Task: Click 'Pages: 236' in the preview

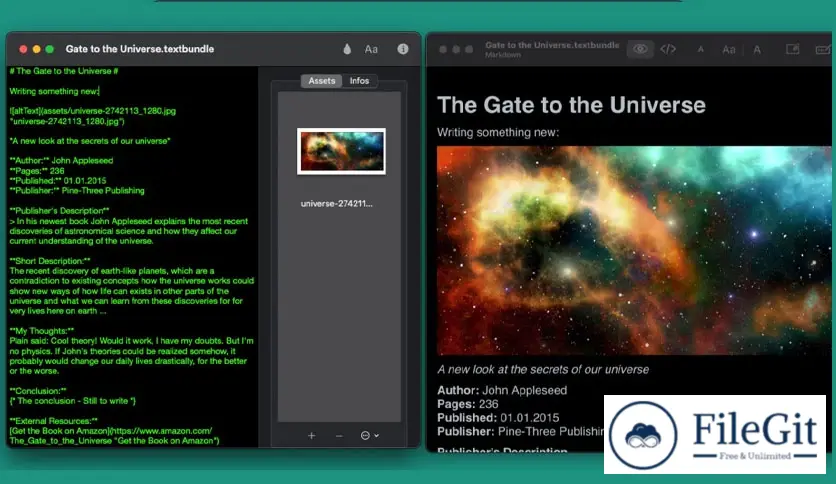Action: tap(468, 404)
